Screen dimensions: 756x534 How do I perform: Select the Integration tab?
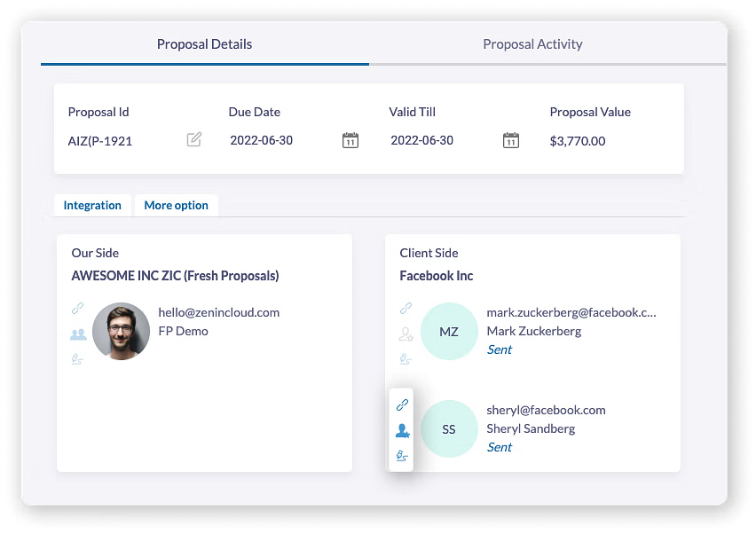(92, 205)
